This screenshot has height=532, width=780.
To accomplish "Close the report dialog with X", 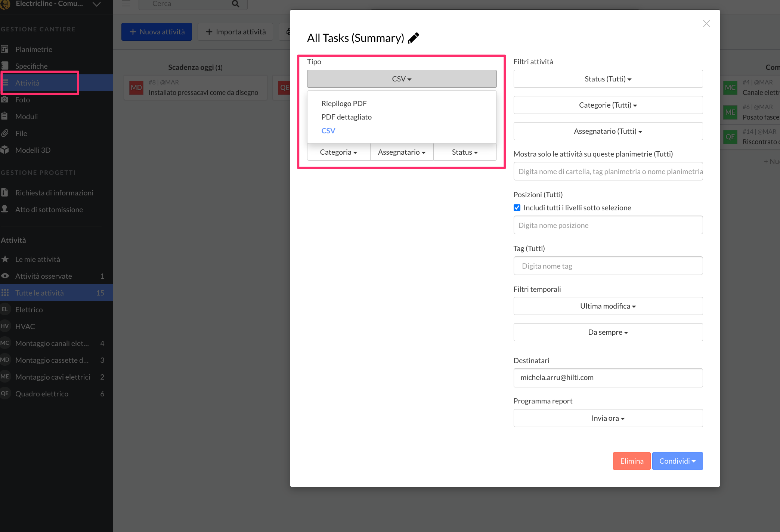I will point(706,24).
